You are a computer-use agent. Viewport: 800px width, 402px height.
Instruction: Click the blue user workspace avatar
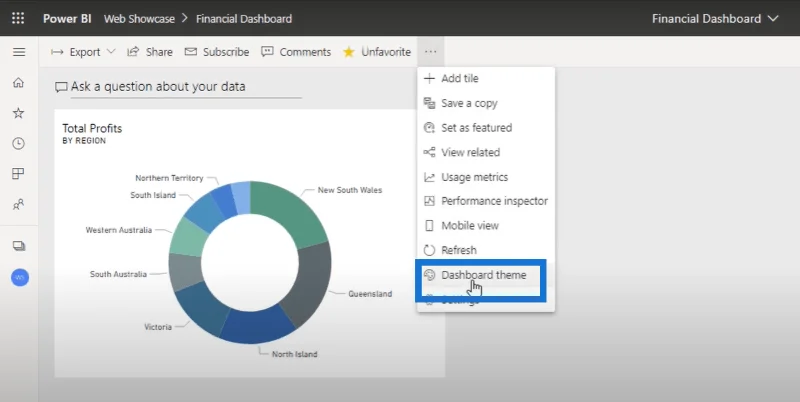pos(20,278)
